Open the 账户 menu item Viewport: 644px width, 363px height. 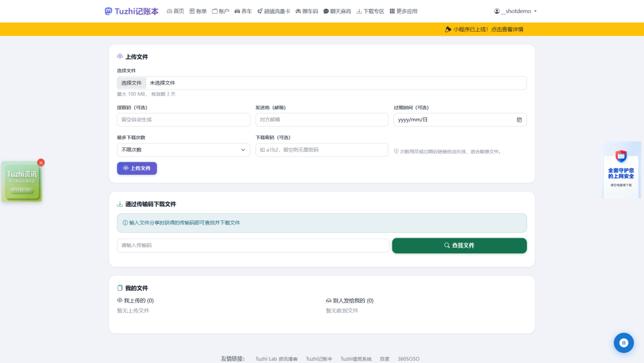pyautogui.click(x=221, y=11)
